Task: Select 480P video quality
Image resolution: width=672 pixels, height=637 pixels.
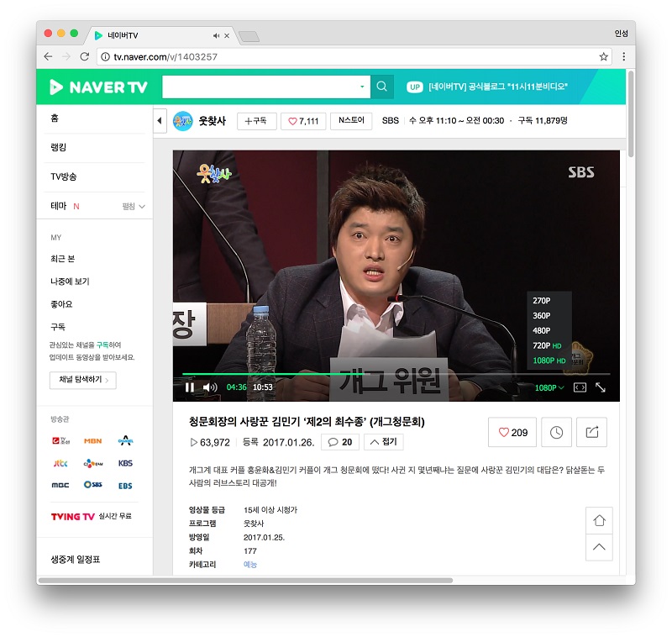Action: click(x=542, y=330)
